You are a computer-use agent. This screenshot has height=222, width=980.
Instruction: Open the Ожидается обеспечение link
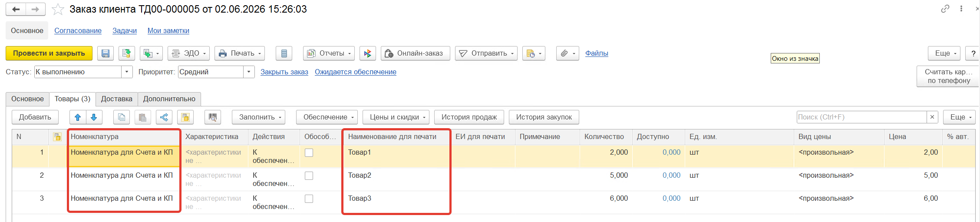[x=356, y=72]
